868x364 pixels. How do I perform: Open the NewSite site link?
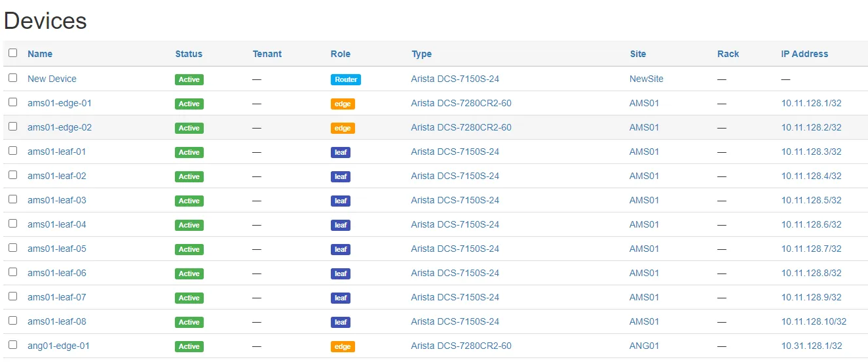pos(646,79)
